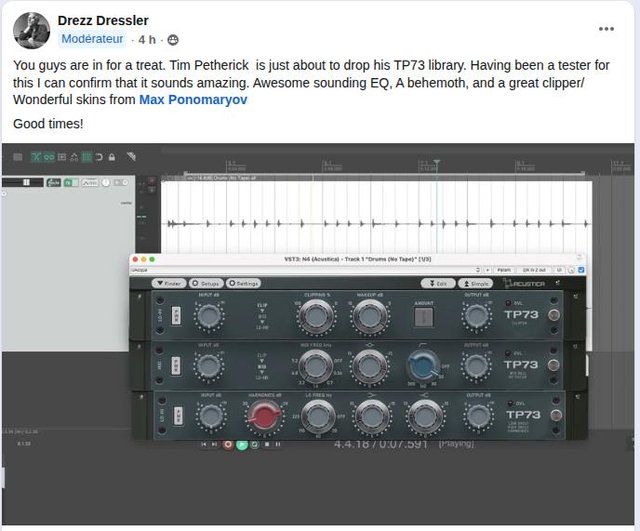Click the clipper row Output dB knob

[x=476, y=317]
